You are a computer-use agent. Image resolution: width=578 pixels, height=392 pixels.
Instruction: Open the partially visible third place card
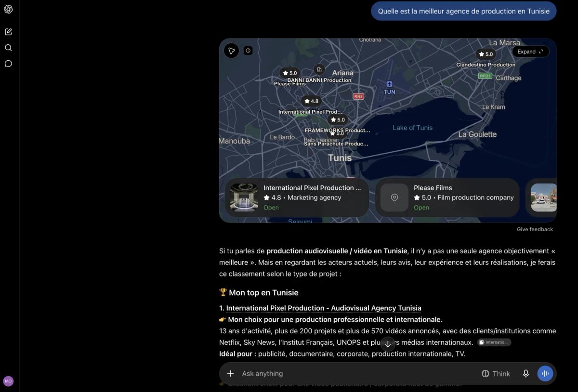click(x=541, y=197)
